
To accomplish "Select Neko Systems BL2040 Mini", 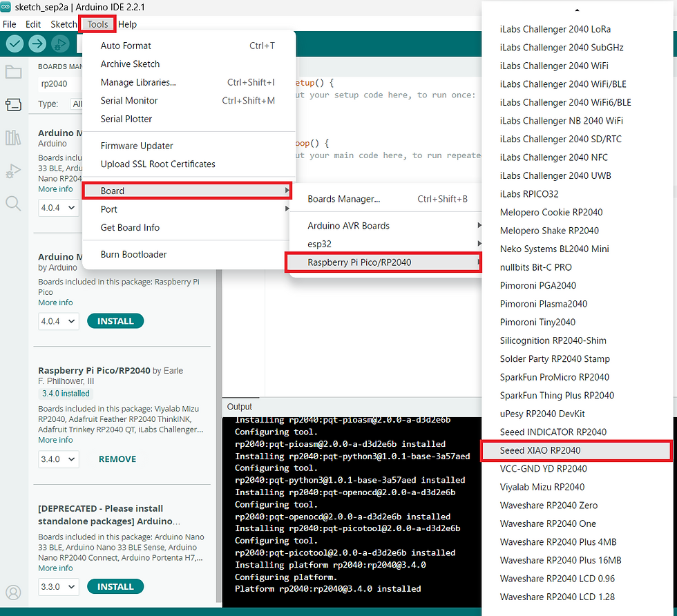I will point(576,249).
